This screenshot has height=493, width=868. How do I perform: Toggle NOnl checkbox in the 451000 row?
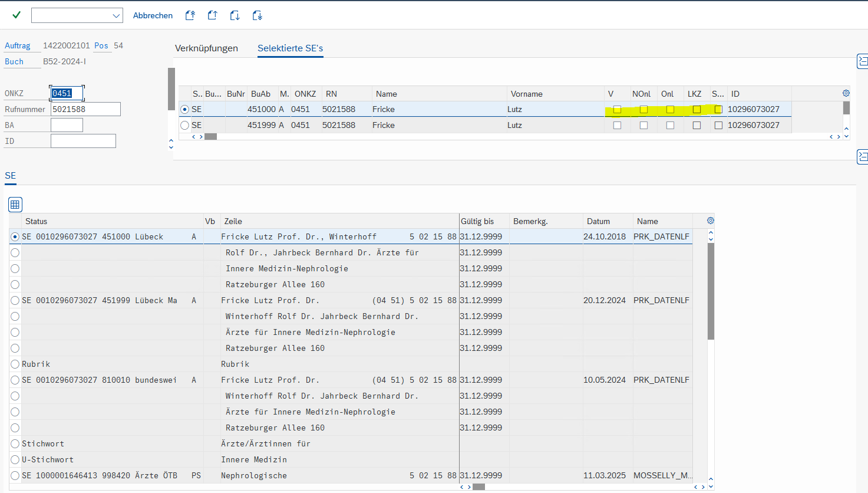coord(643,109)
